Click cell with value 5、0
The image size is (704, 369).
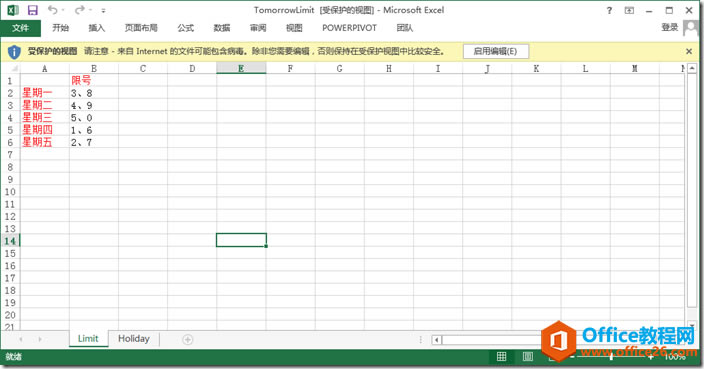[x=94, y=118]
